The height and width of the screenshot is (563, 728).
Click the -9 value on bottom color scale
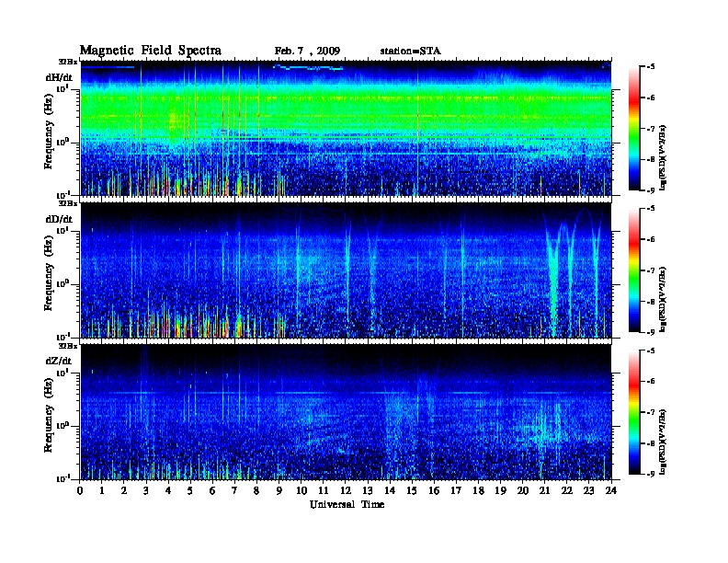coord(650,474)
